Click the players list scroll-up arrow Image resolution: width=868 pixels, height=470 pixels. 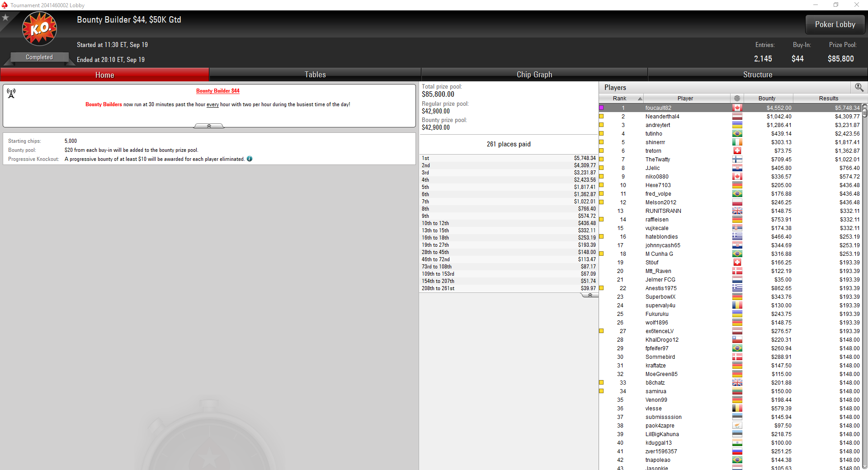coord(864,106)
